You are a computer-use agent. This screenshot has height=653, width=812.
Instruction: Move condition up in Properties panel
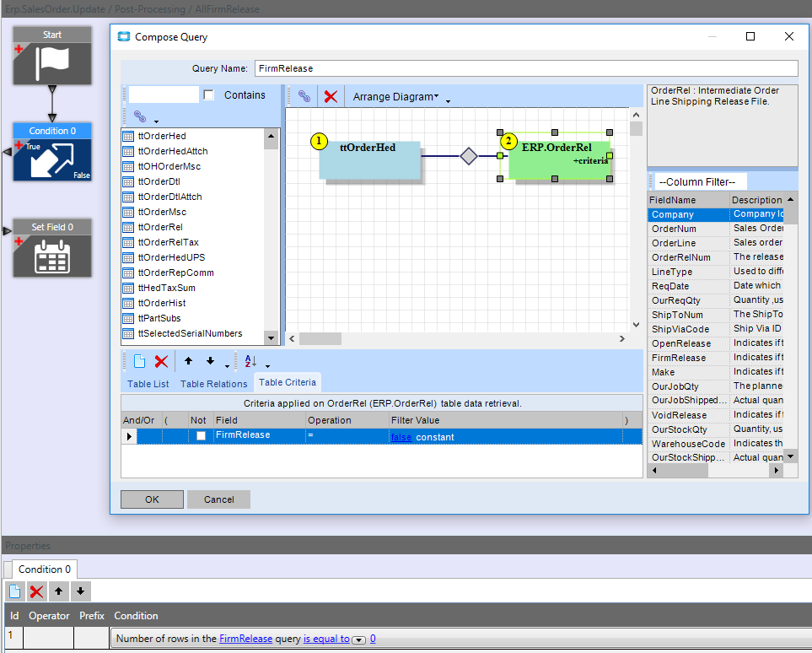(58, 591)
